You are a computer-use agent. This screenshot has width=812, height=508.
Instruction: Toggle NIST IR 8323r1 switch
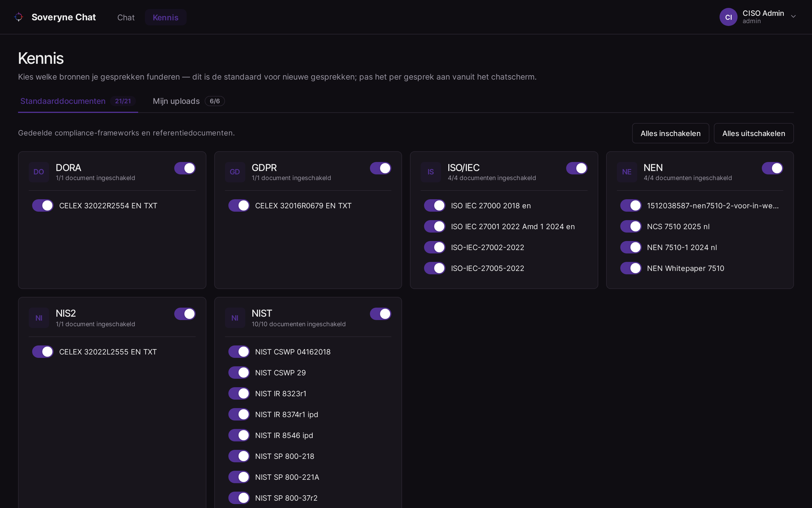tap(239, 393)
